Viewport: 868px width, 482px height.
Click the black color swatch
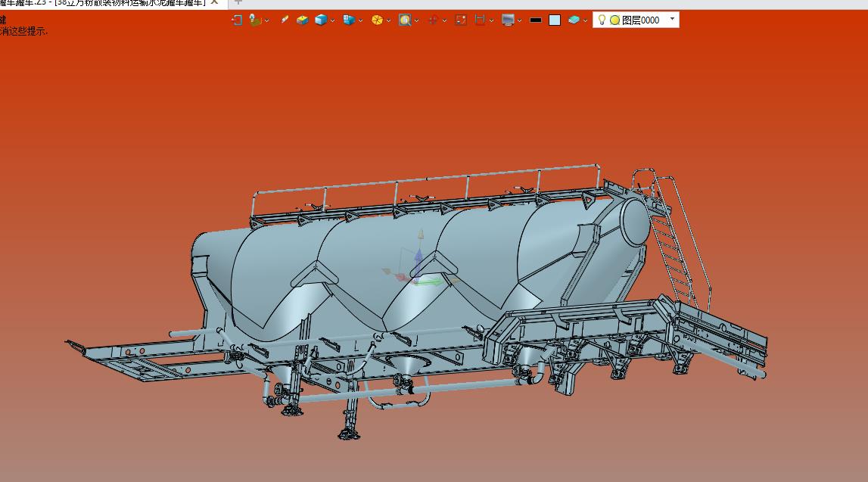pyautogui.click(x=536, y=20)
